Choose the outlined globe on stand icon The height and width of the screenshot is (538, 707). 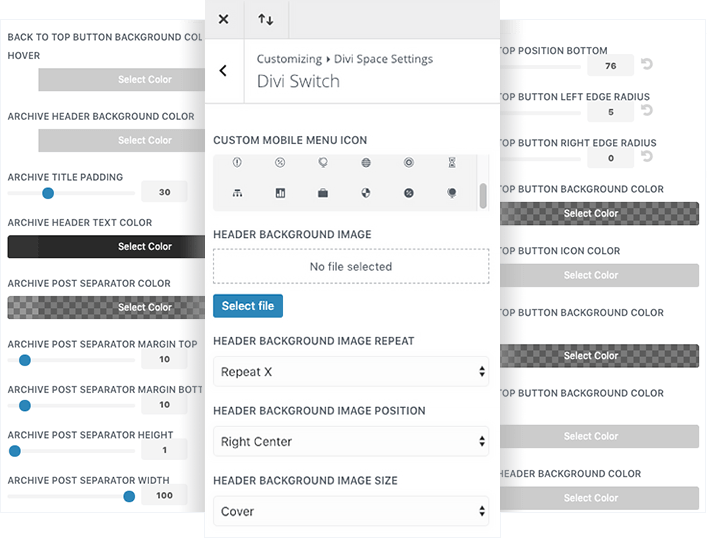323,162
